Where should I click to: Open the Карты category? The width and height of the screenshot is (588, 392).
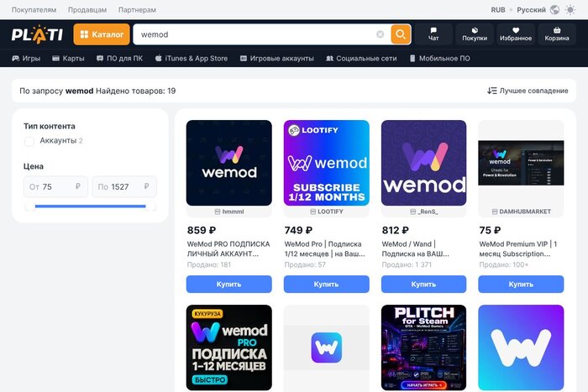coord(68,59)
